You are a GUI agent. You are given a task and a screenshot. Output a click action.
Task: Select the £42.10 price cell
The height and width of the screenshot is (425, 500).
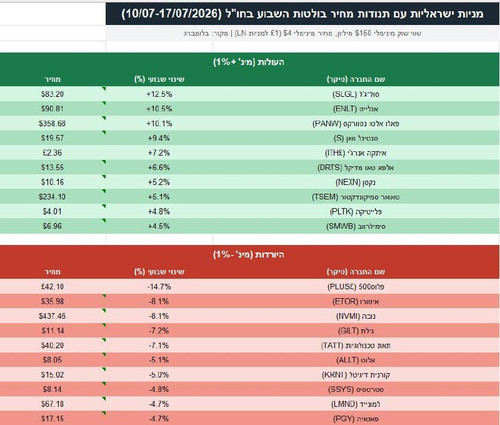pos(53,287)
